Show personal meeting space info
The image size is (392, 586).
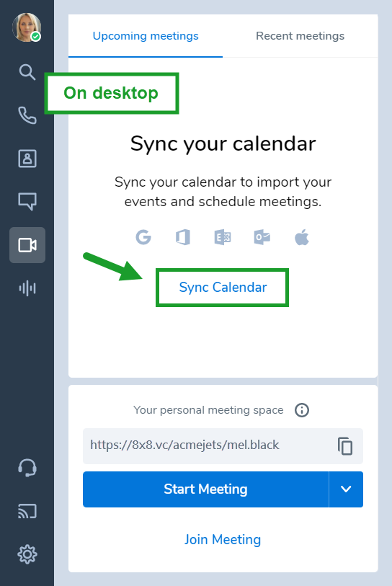[x=302, y=410]
